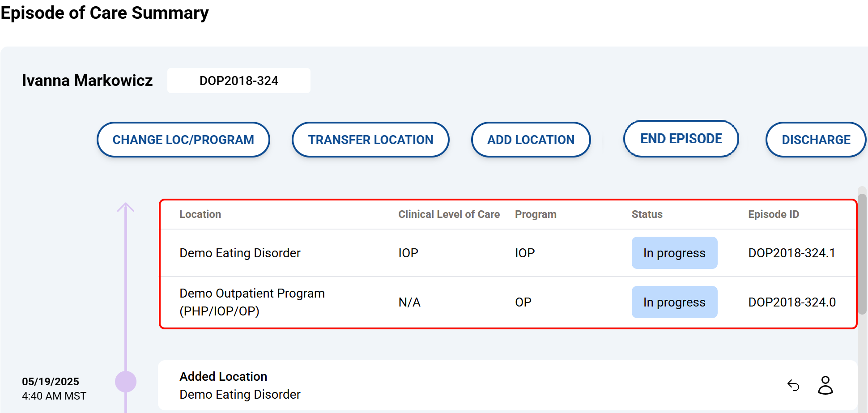Click the Discharge button

[x=816, y=140]
